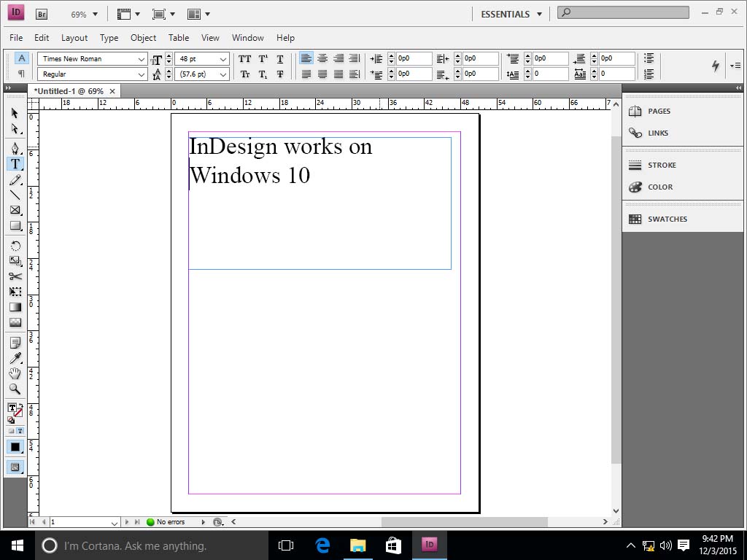Select the Free Transform tool
The width and height of the screenshot is (747, 560).
(x=15, y=292)
